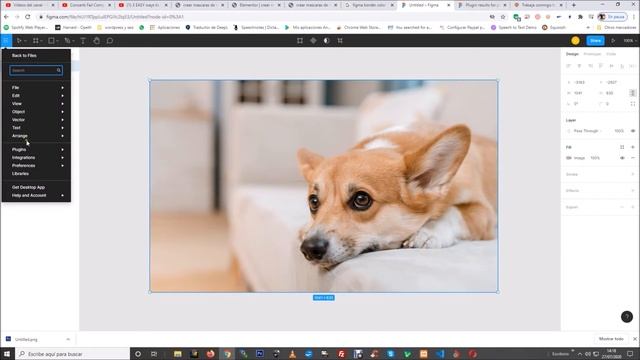Open the Text menu item
Screen dimensions: 640x360
coord(36,128)
